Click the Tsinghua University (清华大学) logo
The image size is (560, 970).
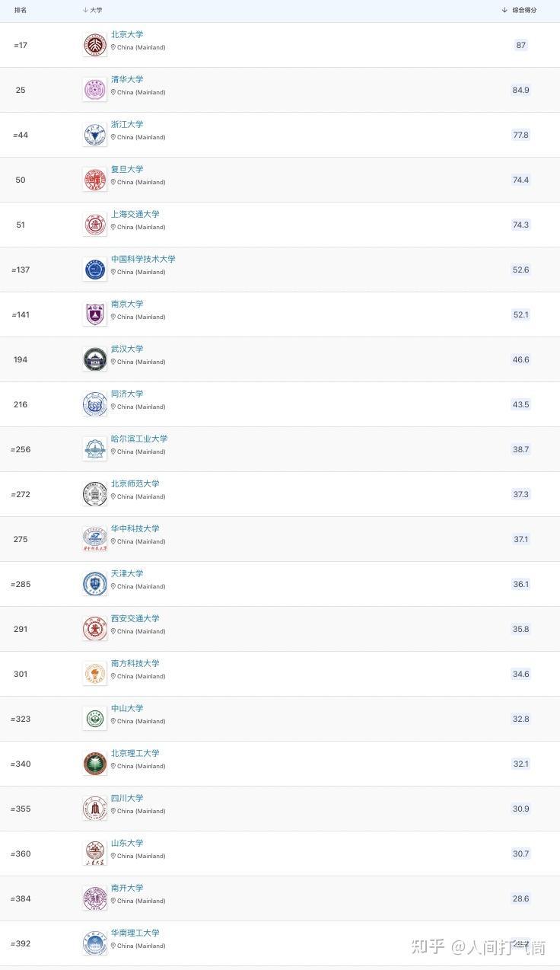[x=95, y=90]
